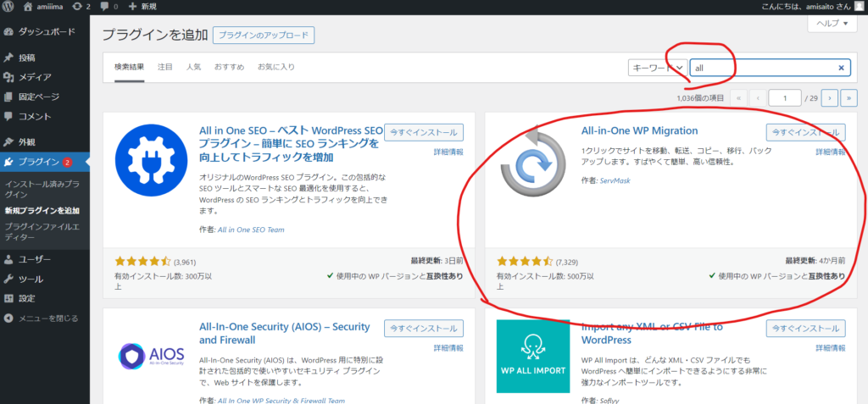The image size is (868, 404).
Task: Open Import any XML or CSV title link
Action: pos(652,333)
